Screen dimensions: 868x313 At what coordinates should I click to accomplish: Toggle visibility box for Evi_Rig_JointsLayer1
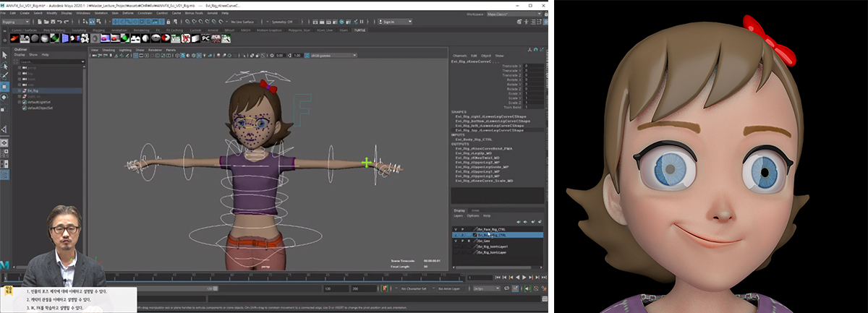click(456, 246)
